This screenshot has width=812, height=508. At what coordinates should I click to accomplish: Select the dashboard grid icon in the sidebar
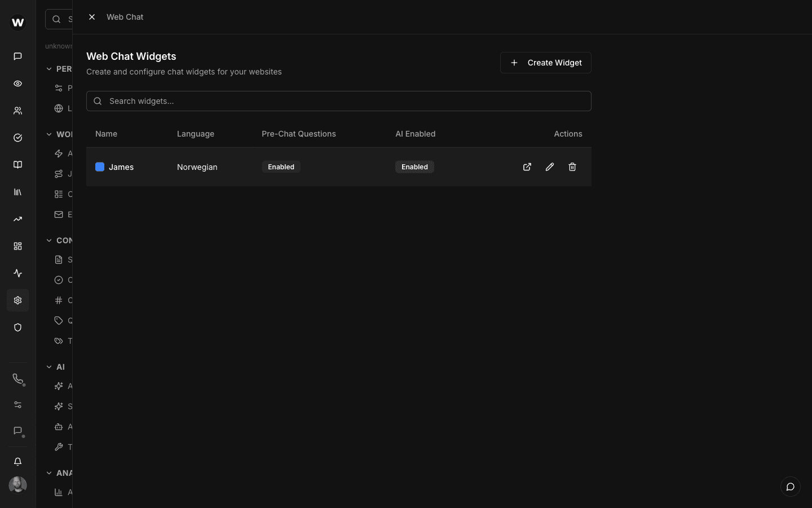pos(17,246)
